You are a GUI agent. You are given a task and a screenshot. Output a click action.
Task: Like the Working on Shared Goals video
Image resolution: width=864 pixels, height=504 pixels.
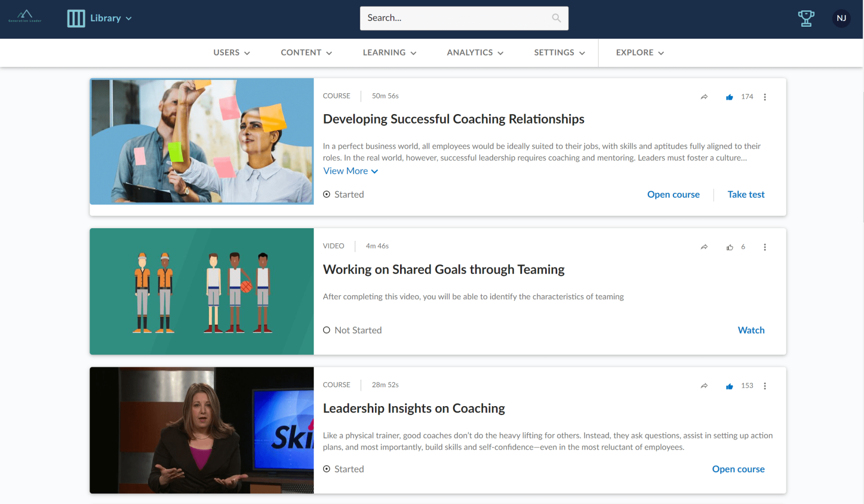pos(729,247)
